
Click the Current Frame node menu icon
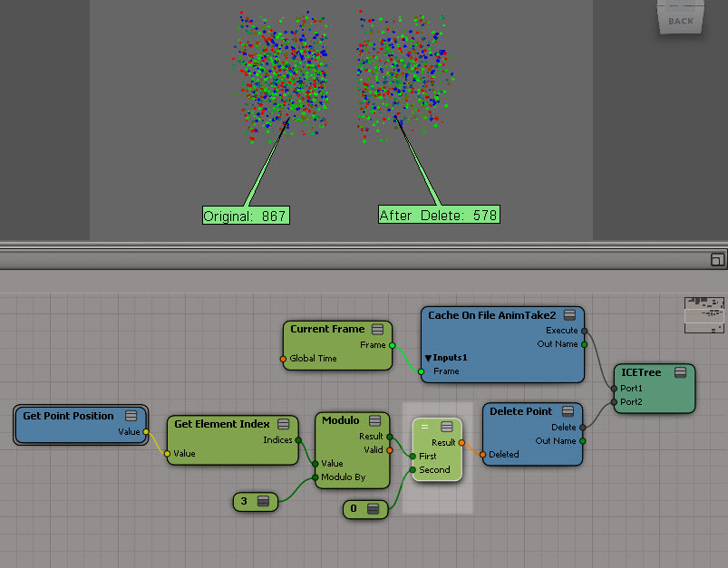coord(377,329)
